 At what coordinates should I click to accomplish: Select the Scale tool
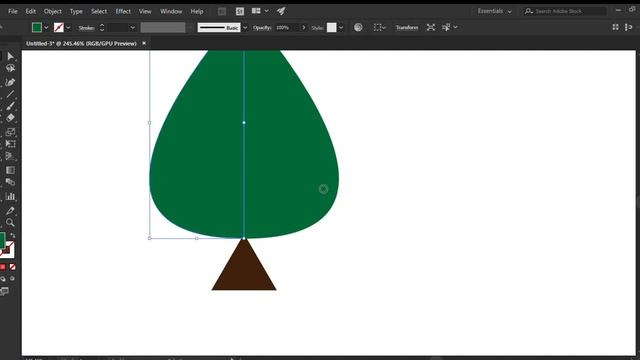(10, 132)
